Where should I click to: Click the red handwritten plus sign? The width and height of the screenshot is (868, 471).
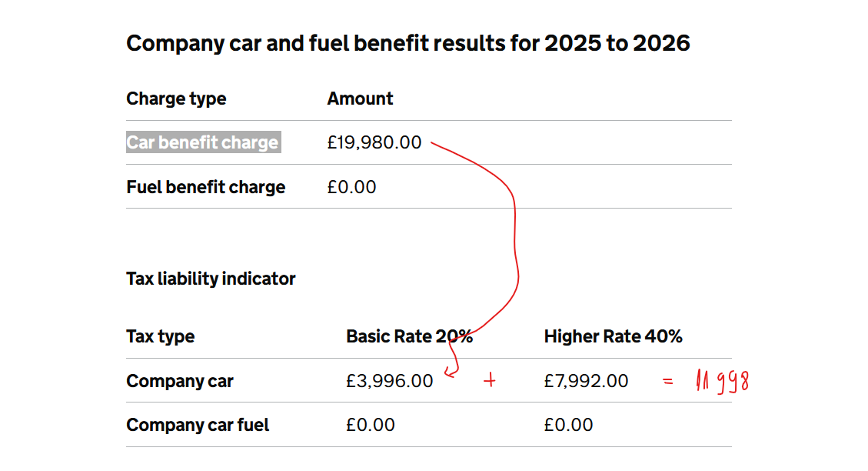click(x=489, y=380)
